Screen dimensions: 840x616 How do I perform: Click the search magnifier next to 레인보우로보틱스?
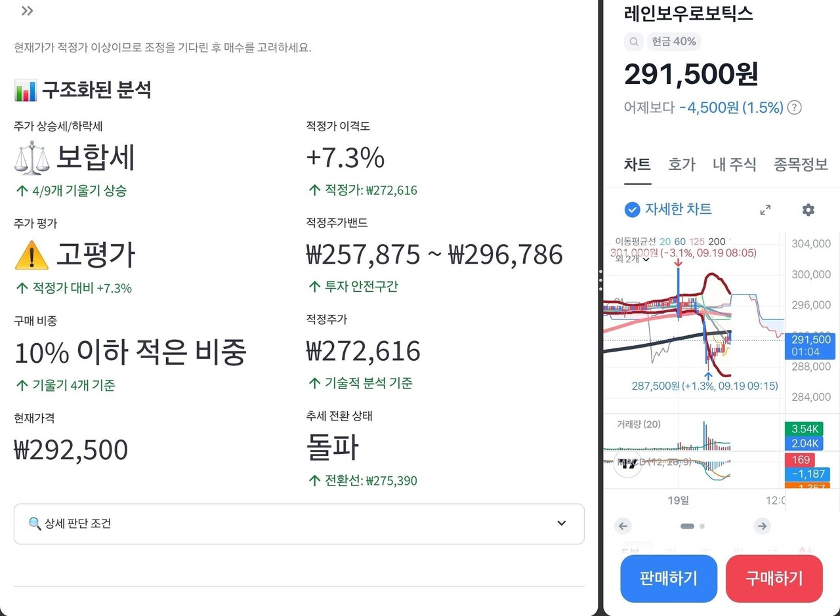pyautogui.click(x=633, y=41)
